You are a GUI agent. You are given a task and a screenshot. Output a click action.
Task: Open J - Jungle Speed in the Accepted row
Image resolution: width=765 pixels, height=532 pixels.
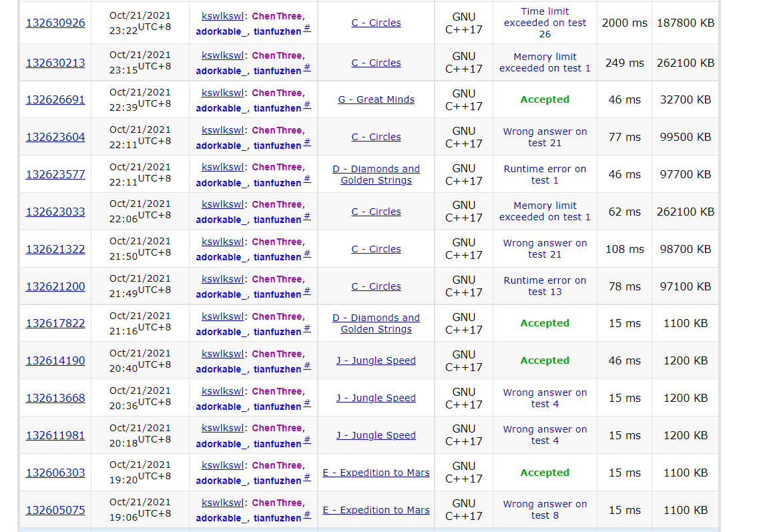click(x=376, y=361)
